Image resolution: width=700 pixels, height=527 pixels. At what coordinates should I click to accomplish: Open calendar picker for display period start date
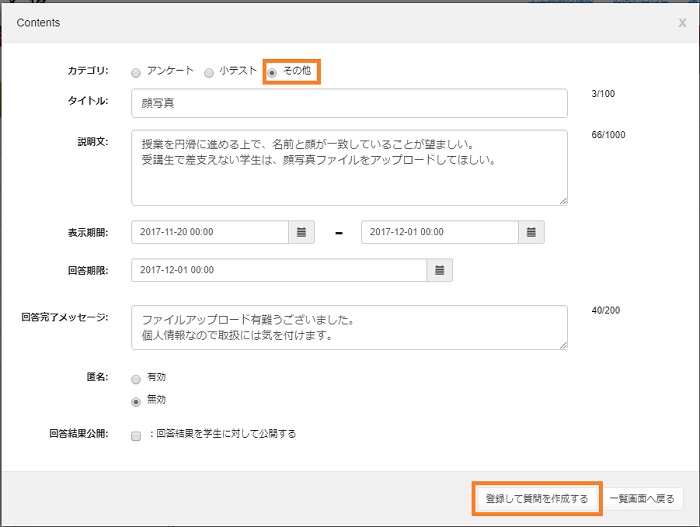302,232
